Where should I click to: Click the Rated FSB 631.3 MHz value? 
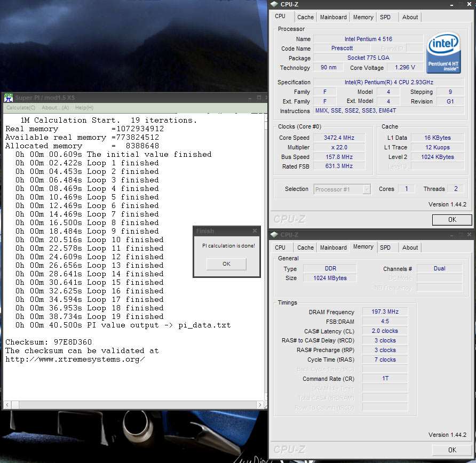pyautogui.click(x=339, y=166)
